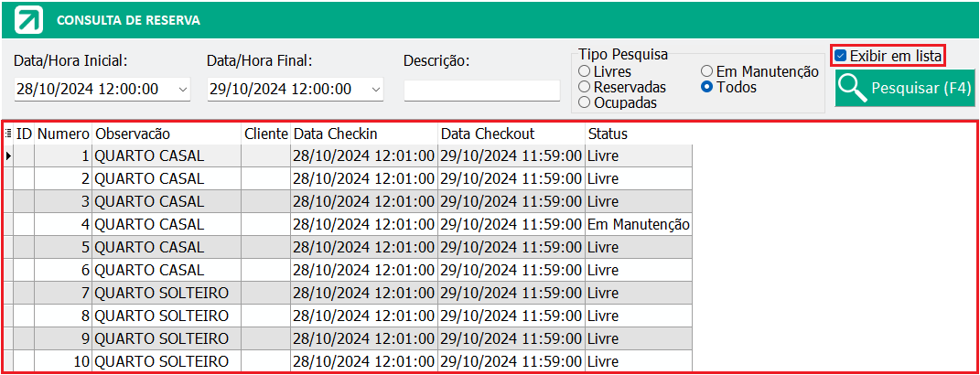
Task: Select the Reservadas radio option
Action: (x=585, y=87)
